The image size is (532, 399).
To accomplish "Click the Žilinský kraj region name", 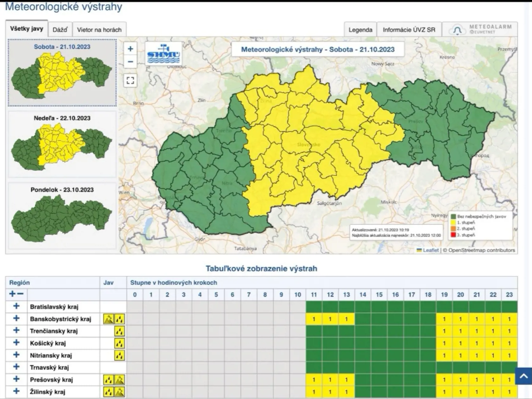I will point(47,392).
